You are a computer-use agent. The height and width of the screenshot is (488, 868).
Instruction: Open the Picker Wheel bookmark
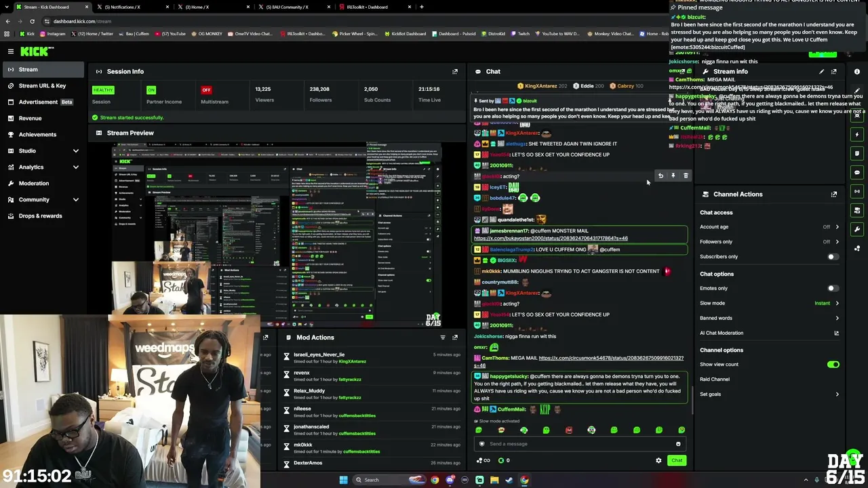click(x=355, y=34)
